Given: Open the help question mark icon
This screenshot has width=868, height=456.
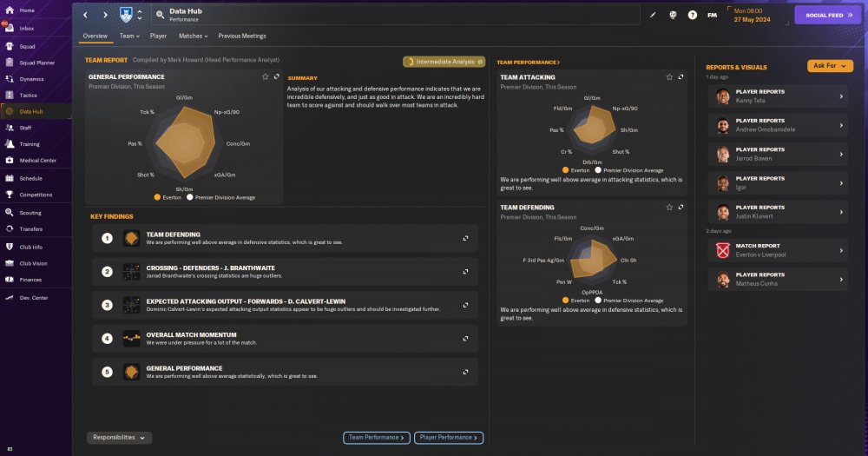Looking at the screenshot, I should click(x=692, y=15).
